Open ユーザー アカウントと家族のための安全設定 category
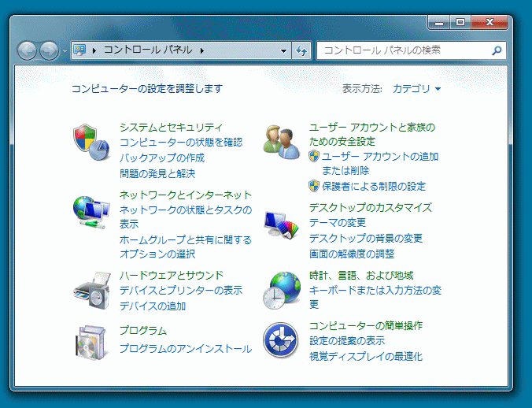This screenshot has height=408, width=532. pos(372,134)
